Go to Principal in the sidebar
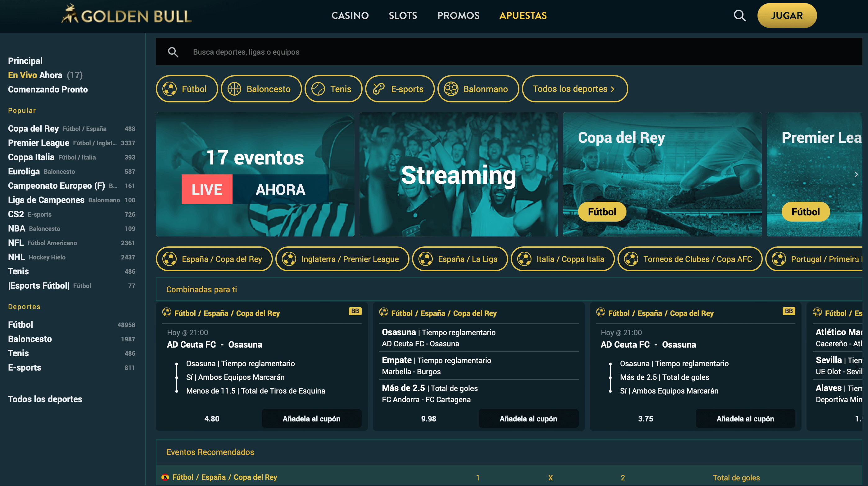Image resolution: width=868 pixels, height=486 pixels. 25,61
